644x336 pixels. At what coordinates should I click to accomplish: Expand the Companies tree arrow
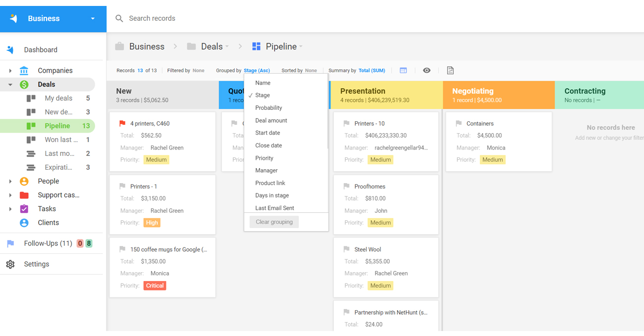(x=10, y=71)
